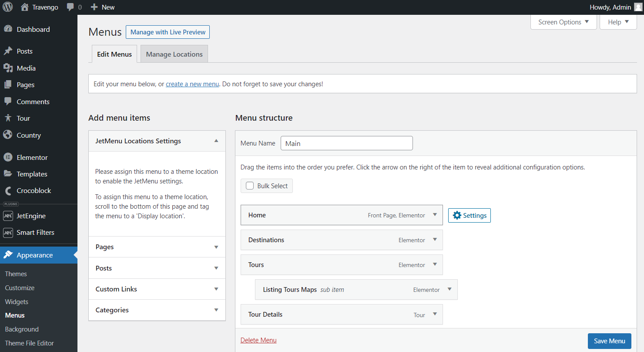The image size is (644, 352).
Task: Open Widgets in the Appearance submenu
Action: [x=17, y=301]
